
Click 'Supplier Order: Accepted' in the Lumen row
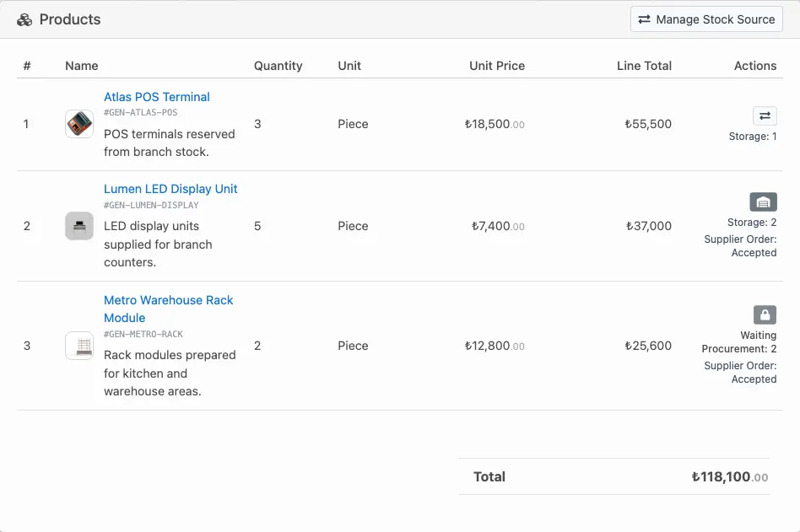(740, 245)
